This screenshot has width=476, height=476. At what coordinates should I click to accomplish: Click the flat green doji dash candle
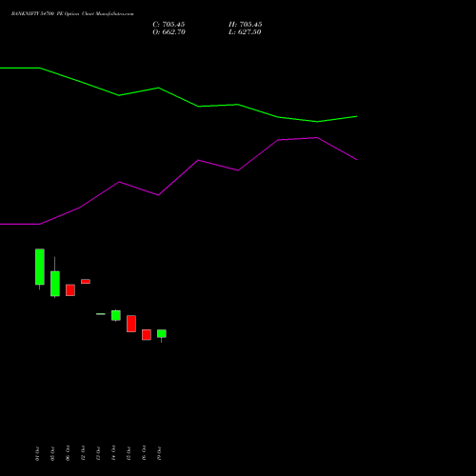101,314
